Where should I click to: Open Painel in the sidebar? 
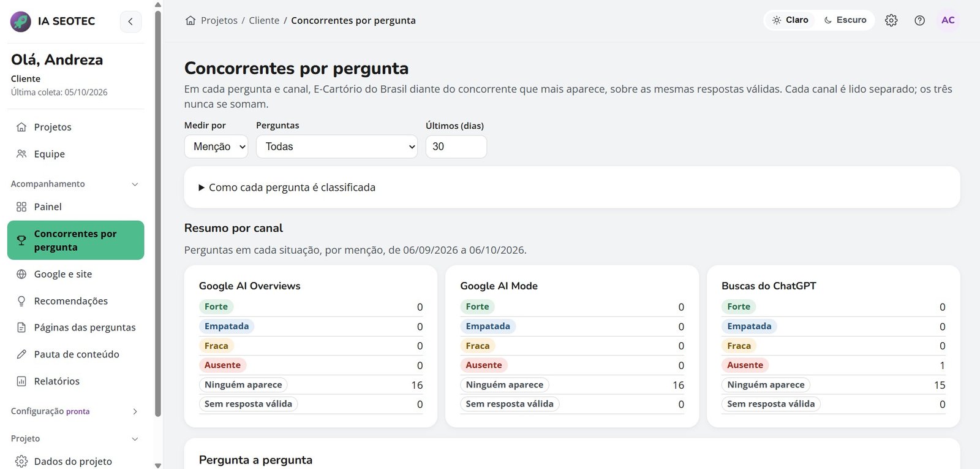(x=76, y=207)
